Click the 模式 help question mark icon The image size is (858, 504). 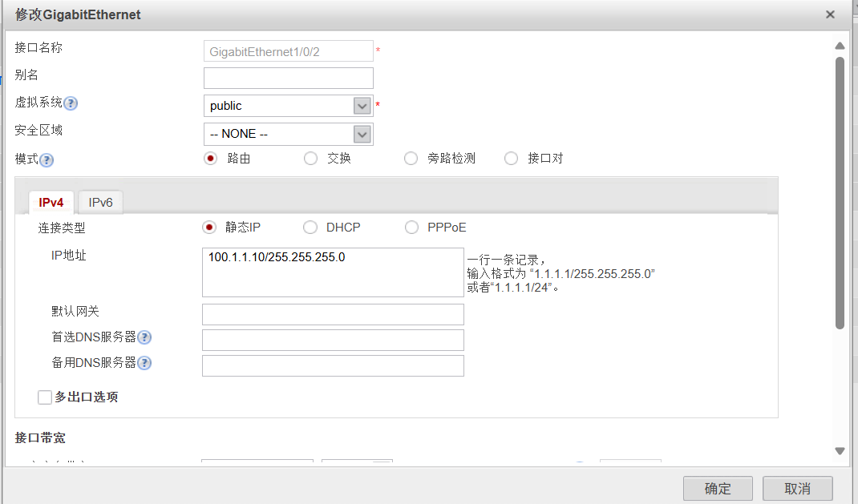pos(47,159)
